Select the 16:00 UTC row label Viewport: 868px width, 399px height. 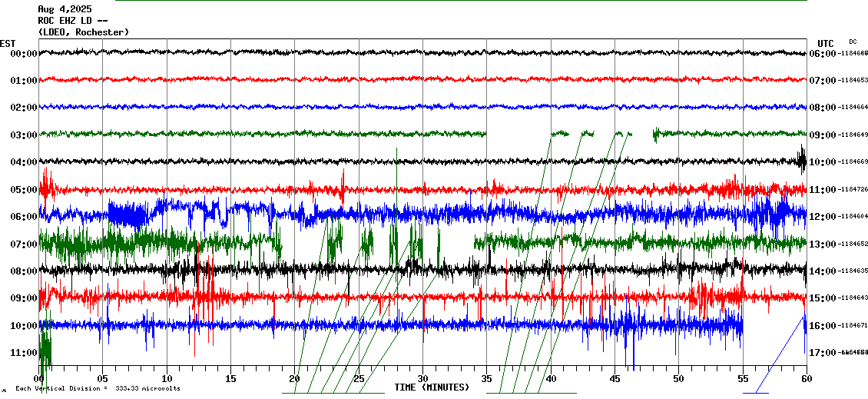(823, 326)
